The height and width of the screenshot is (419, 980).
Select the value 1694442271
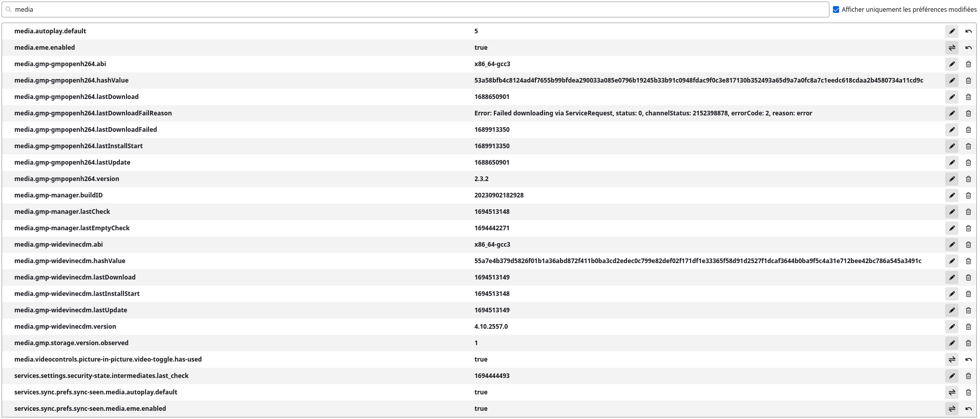click(492, 228)
